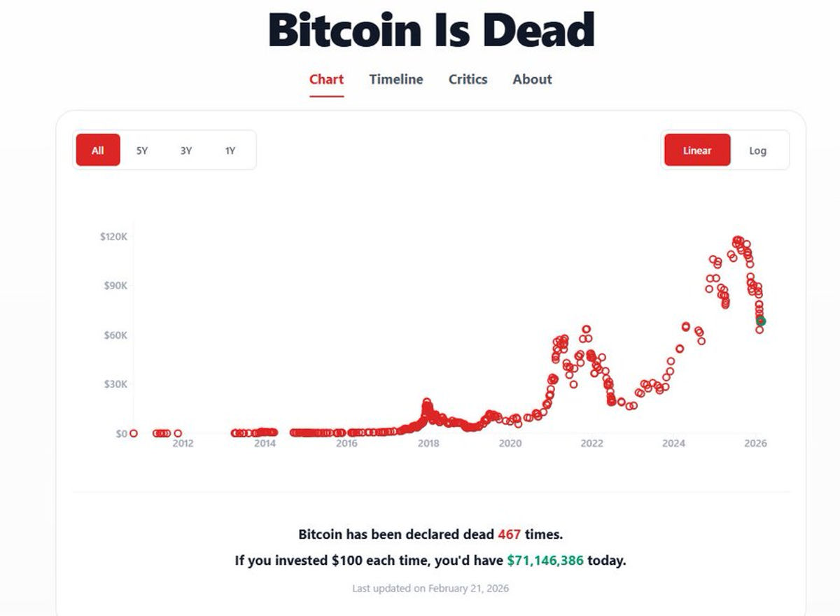Switch to the Timeline tab
The height and width of the screenshot is (616, 840).
click(396, 79)
